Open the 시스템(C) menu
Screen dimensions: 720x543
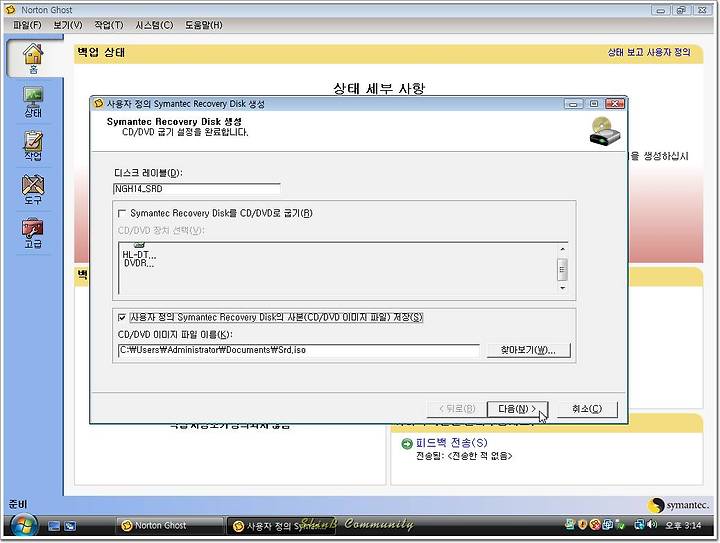tap(154, 25)
